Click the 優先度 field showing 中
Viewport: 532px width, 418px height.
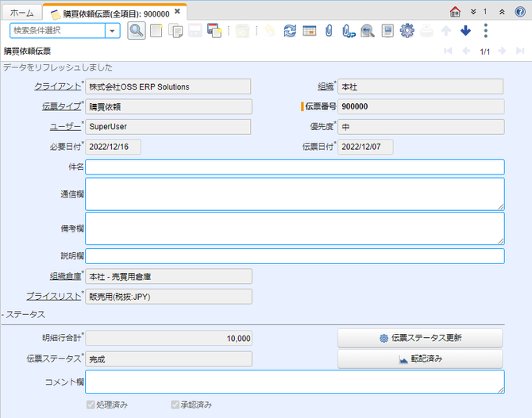coord(421,127)
